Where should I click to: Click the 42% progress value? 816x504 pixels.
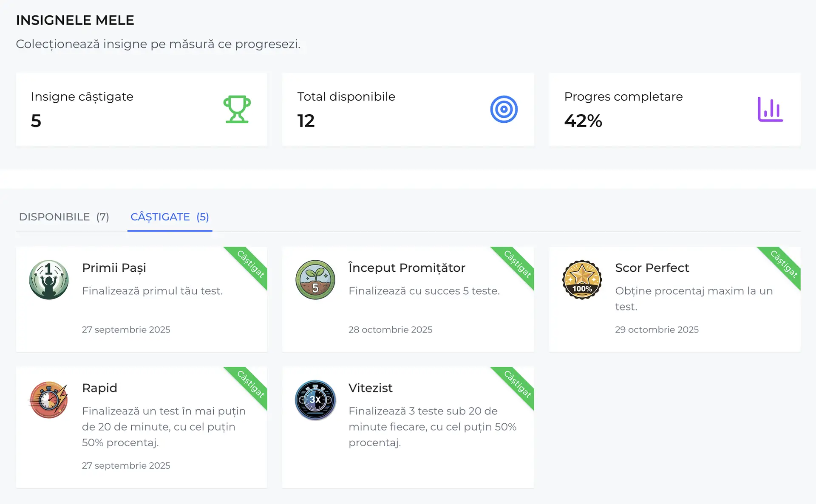click(x=583, y=121)
